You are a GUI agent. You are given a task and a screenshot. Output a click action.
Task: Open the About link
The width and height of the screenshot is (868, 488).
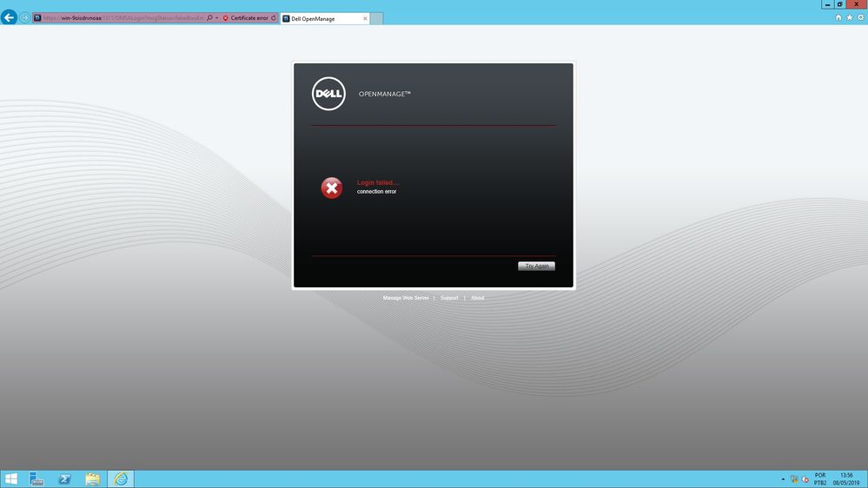coord(477,298)
